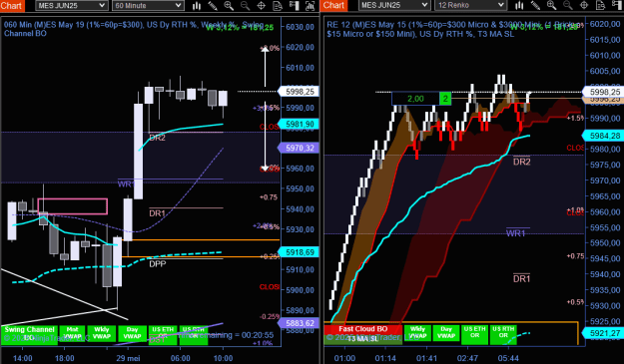
Task: Click the WR1 label in Renko chart
Action: coord(516,233)
